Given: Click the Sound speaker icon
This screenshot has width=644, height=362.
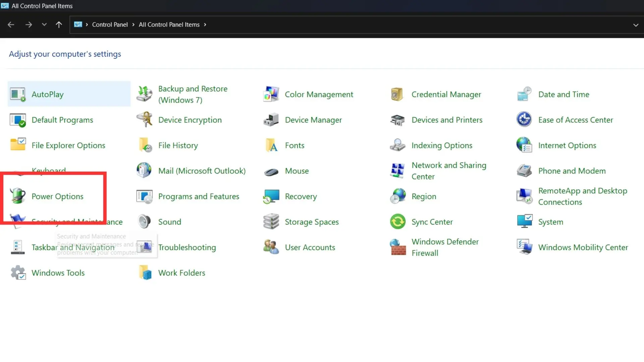Looking at the screenshot, I should (145, 222).
